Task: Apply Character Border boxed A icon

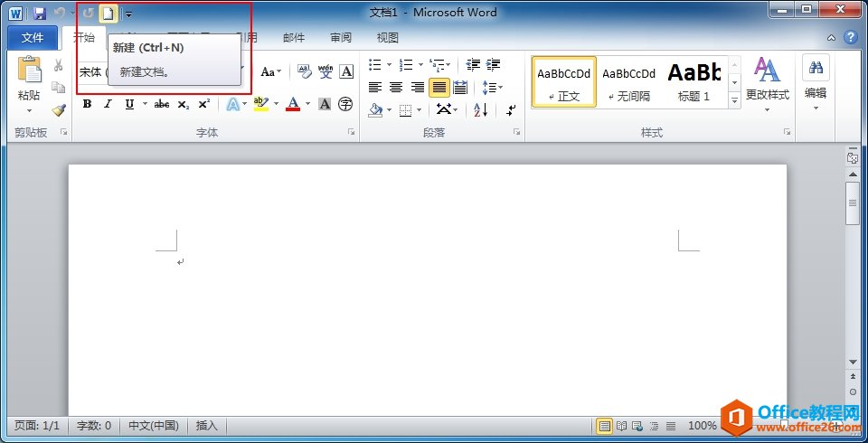Action: tap(346, 71)
